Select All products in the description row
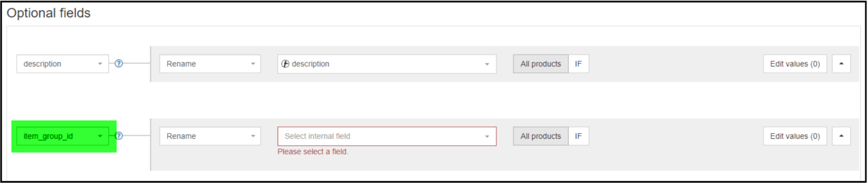The width and height of the screenshot is (868, 183). pyautogui.click(x=541, y=64)
